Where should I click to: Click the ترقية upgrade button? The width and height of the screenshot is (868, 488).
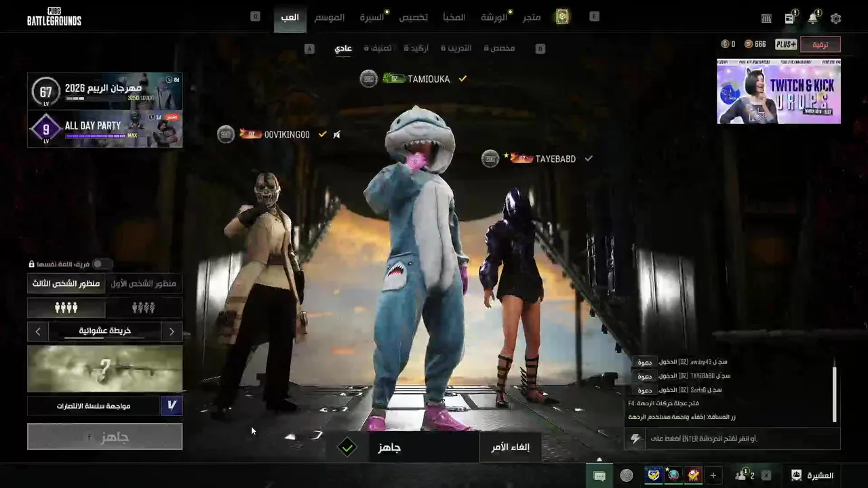(x=821, y=45)
